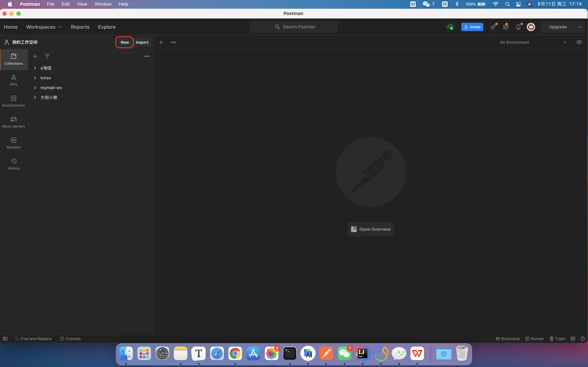This screenshot has width=588, height=367.
Task: Click the cloud sync status icon
Action: [x=450, y=27]
